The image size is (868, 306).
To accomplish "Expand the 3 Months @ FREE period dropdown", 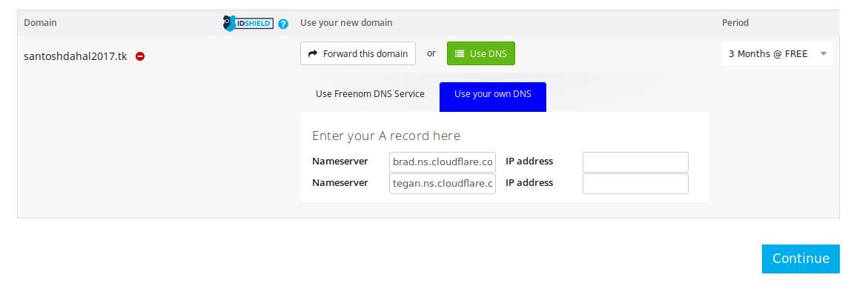I will pos(778,53).
